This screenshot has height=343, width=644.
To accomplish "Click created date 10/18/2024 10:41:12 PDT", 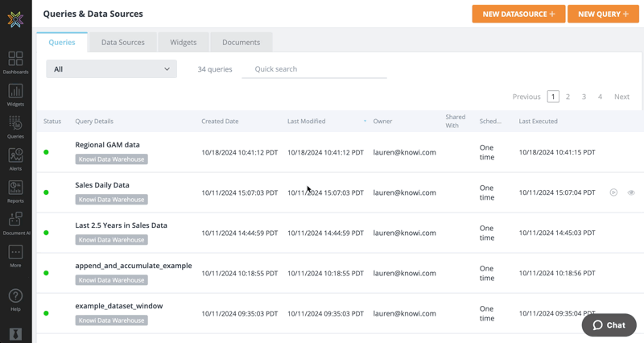I will coord(239,152).
